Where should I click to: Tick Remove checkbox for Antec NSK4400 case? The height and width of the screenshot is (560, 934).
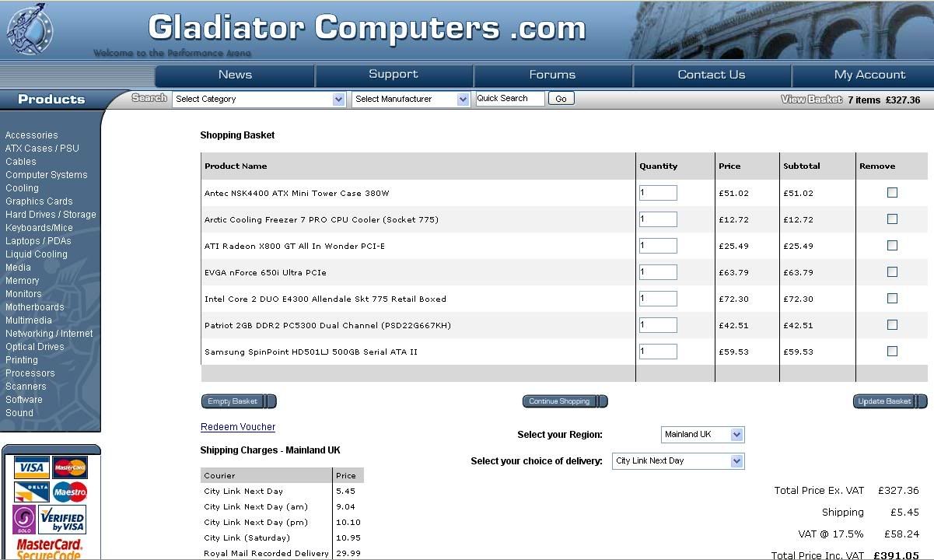click(892, 193)
